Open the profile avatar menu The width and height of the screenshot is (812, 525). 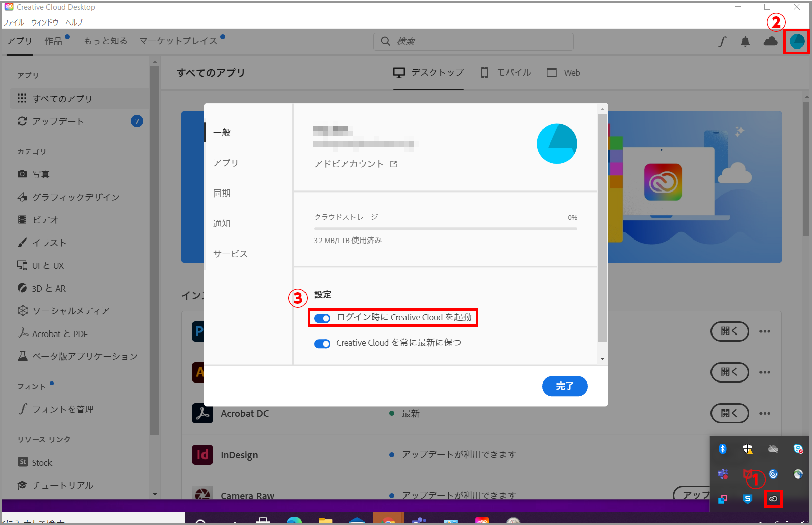coord(796,41)
